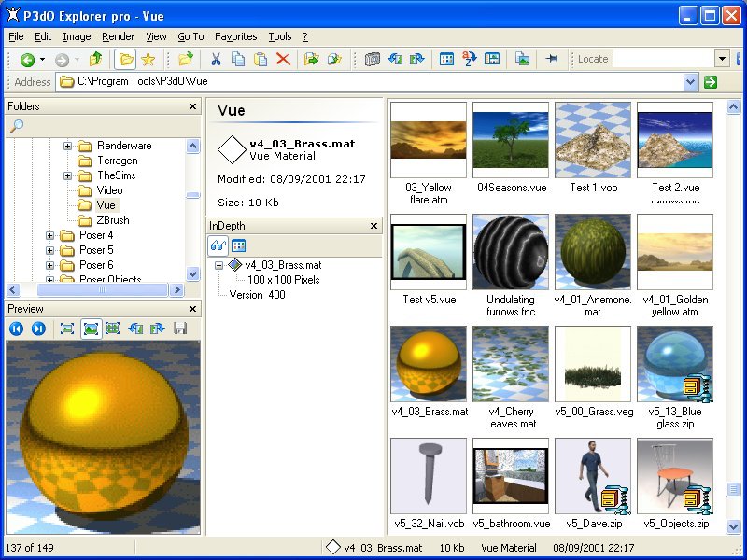
Task: Open the Go To menu
Action: coord(190,36)
